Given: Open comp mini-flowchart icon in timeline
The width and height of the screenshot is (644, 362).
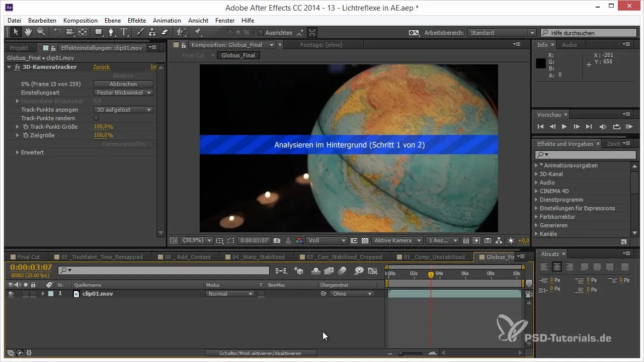Looking at the screenshot, I should (281, 270).
